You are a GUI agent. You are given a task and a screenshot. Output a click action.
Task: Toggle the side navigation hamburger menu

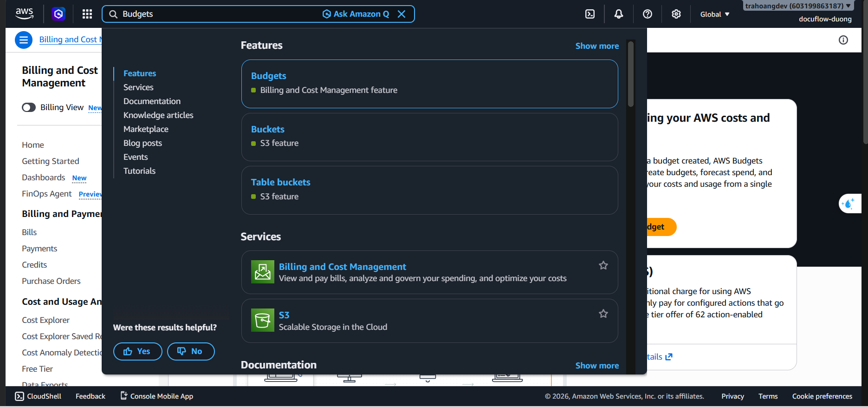[x=24, y=40]
